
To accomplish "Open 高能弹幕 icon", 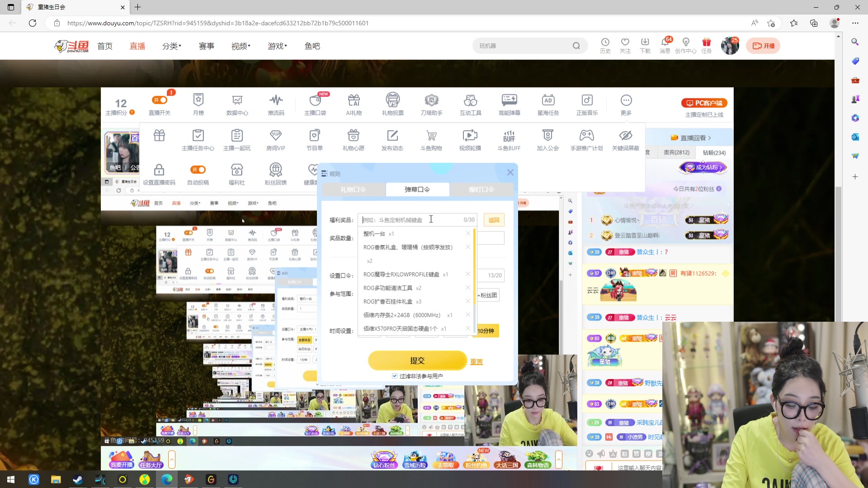I will click(x=509, y=104).
